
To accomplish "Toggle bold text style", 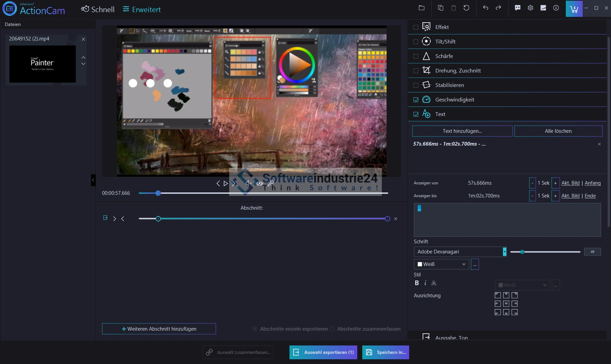I will click(x=417, y=283).
